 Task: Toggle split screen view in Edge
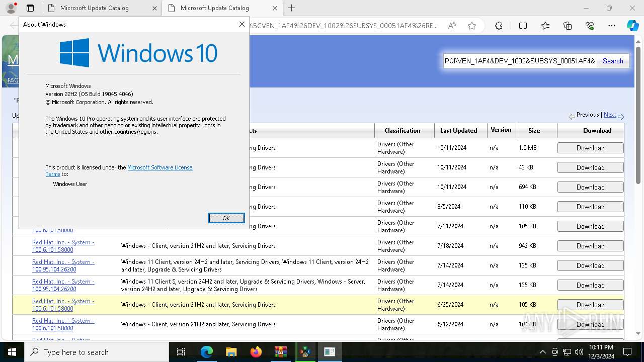point(523,26)
